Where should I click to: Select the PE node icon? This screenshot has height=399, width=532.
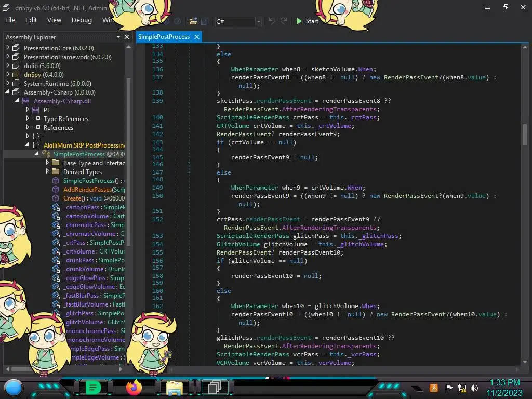point(36,110)
